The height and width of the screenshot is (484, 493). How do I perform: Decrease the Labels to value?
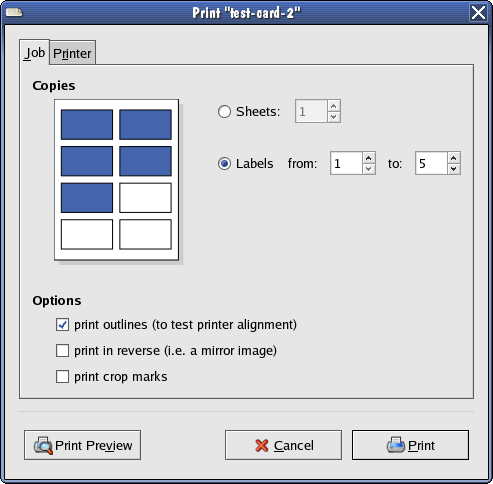click(454, 169)
